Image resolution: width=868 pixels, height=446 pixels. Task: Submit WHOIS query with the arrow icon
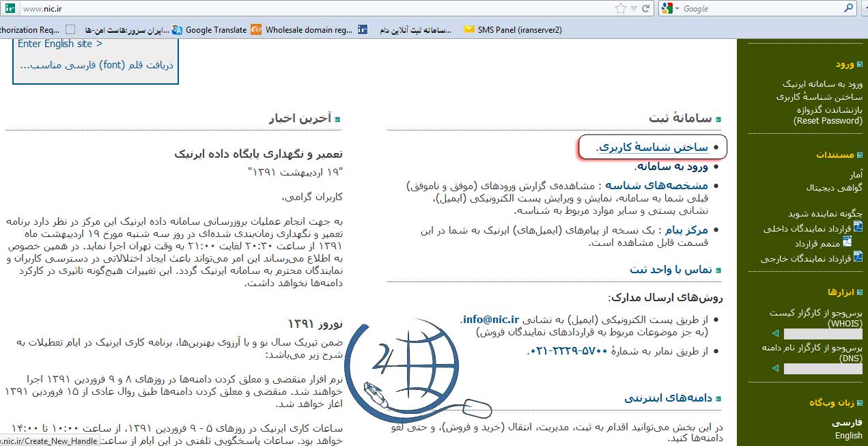(x=775, y=334)
